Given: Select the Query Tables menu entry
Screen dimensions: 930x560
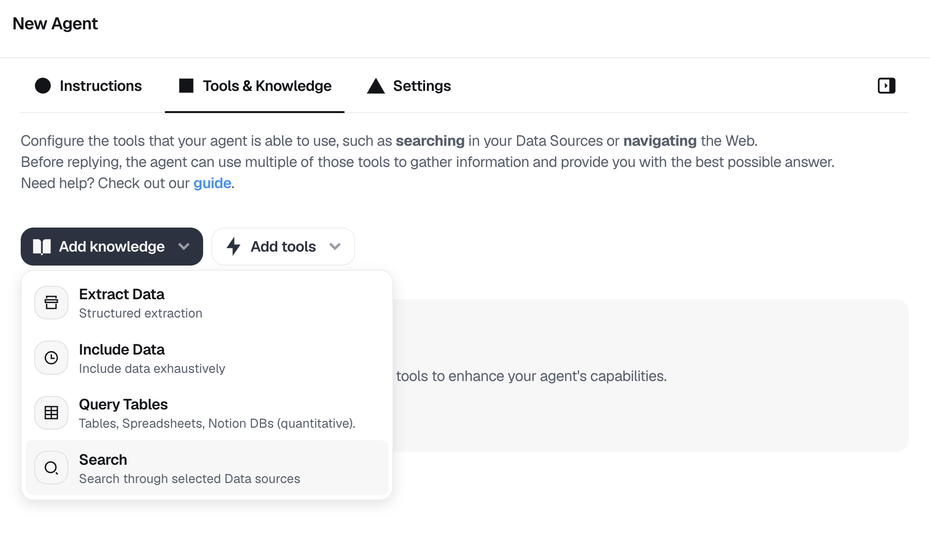Looking at the screenshot, I should (207, 413).
